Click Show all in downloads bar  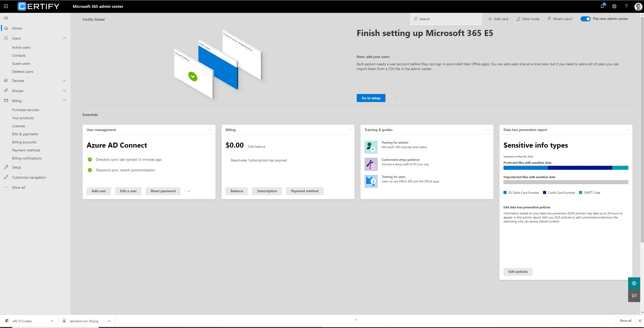point(625,321)
